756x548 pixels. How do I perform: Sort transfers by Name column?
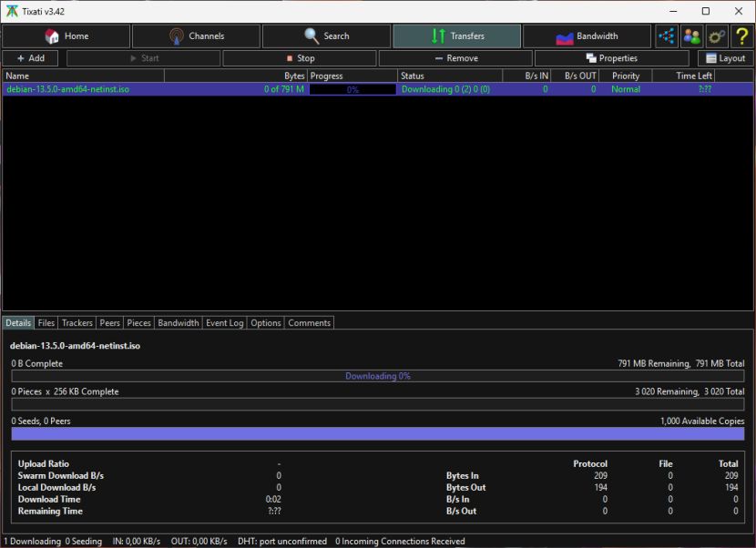point(84,76)
